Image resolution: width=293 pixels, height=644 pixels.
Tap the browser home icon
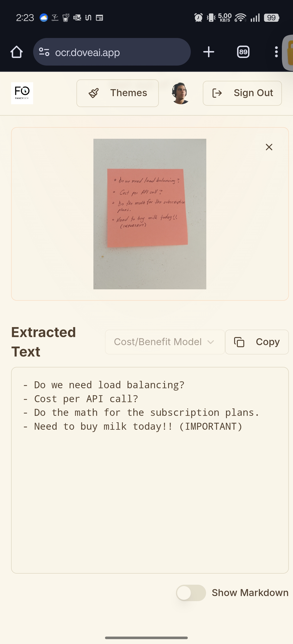pyautogui.click(x=16, y=52)
